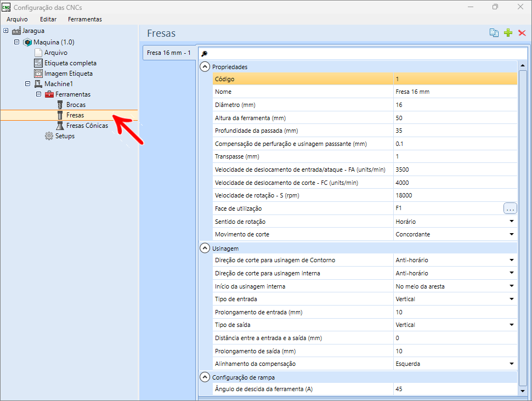Click the Fresas milling cutter icon

(60, 115)
